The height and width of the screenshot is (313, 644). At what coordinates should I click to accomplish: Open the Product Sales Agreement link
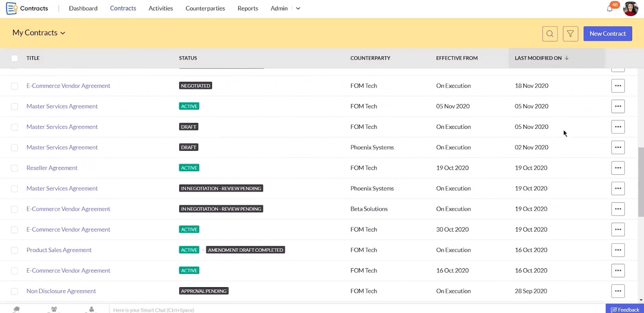(59, 250)
